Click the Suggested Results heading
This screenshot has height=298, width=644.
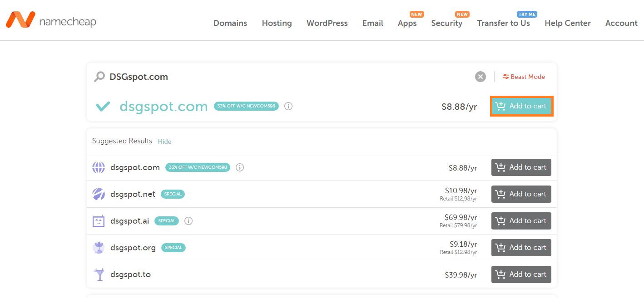click(x=122, y=141)
